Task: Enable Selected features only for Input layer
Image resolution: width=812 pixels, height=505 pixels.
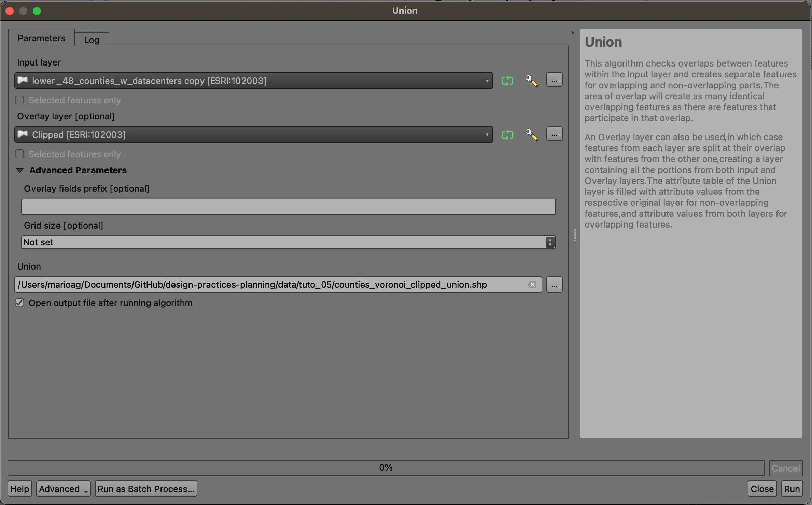Action: coord(19,100)
